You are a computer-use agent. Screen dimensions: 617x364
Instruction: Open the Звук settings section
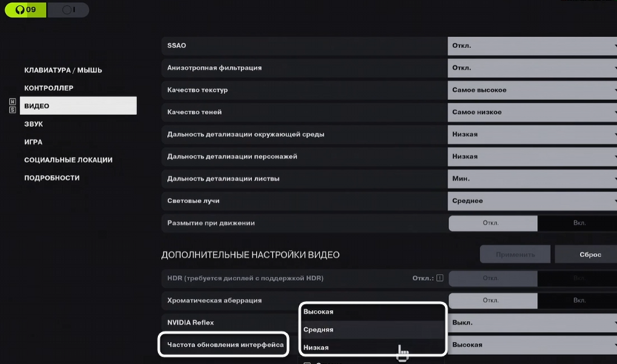pyautogui.click(x=33, y=124)
